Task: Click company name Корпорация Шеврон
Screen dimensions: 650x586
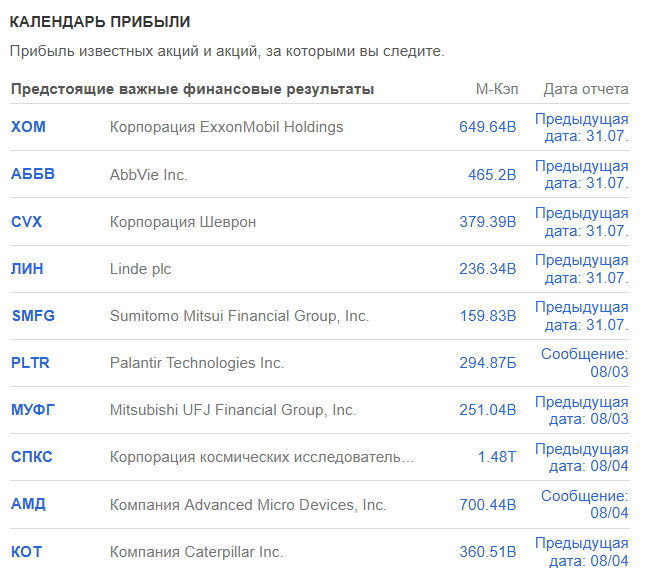Action: point(183,222)
